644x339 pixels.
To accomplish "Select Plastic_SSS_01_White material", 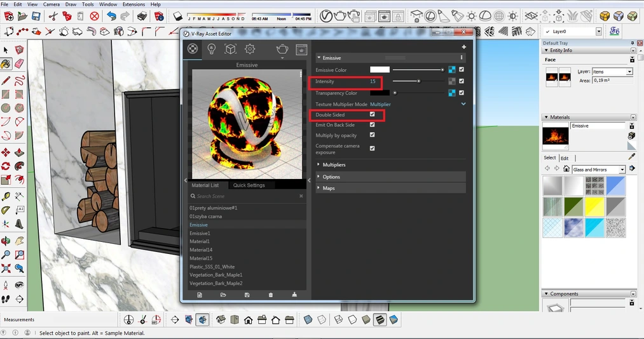I will 247,267.
